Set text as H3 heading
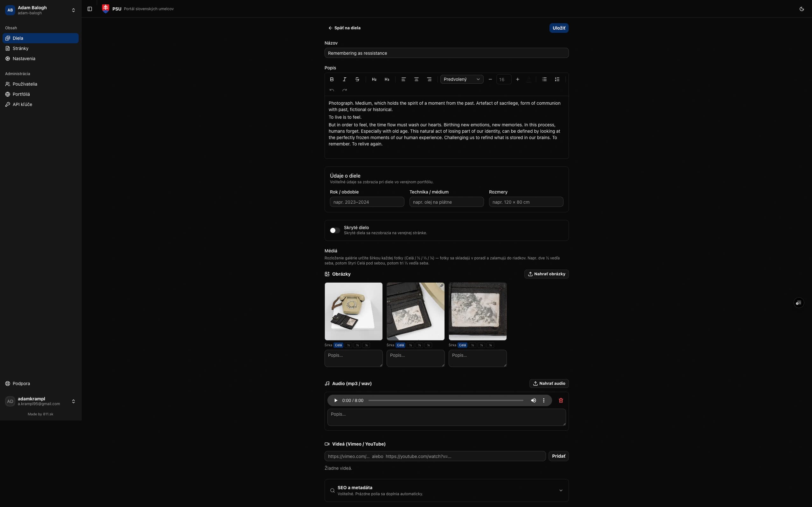Viewport: 812px width, 507px height. 387,80
